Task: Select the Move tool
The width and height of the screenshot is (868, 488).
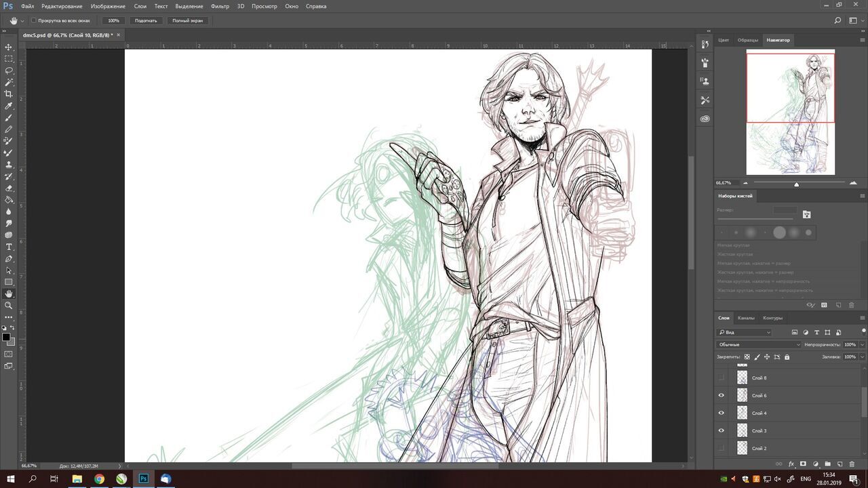Action: [9, 47]
